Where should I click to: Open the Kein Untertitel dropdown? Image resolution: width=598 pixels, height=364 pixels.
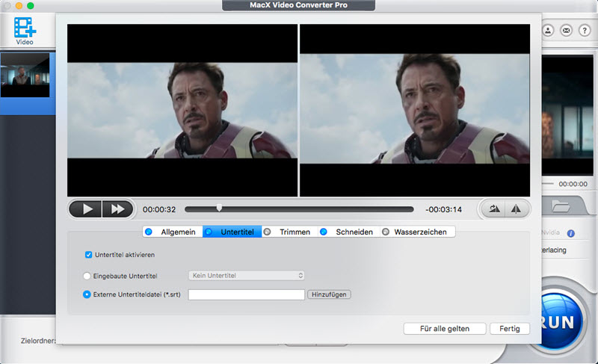[247, 275]
